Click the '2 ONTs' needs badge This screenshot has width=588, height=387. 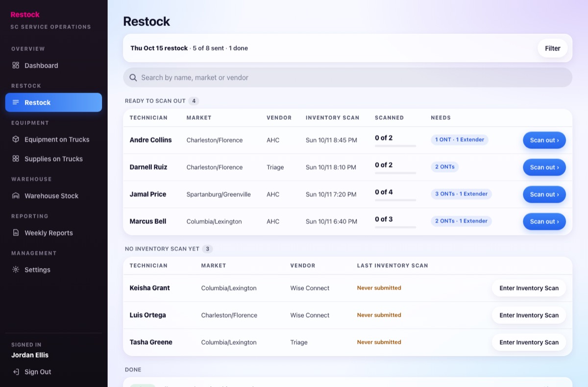pyautogui.click(x=445, y=167)
